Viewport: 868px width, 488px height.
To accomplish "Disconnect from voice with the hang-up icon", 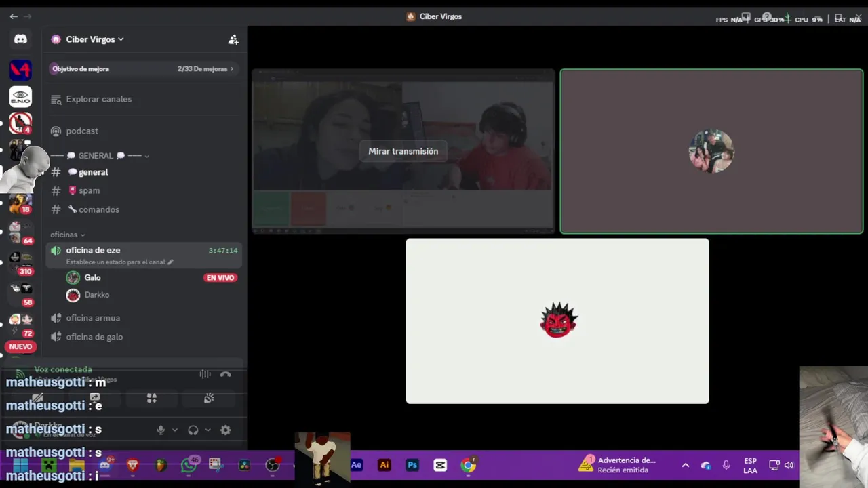I will (226, 374).
